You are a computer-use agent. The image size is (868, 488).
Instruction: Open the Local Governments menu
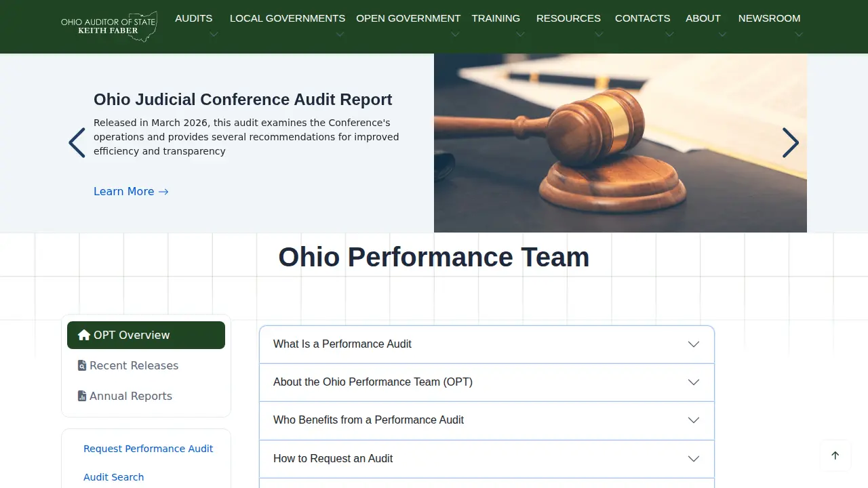click(x=288, y=18)
